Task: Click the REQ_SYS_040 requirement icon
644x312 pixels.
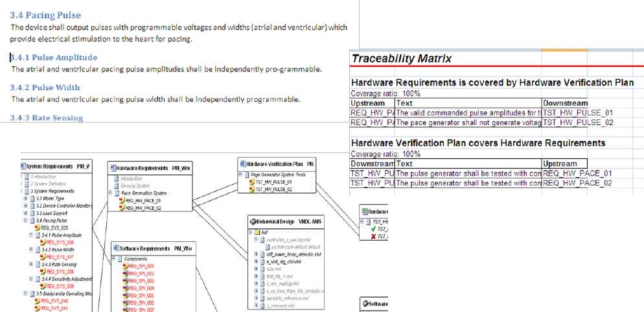Action: (x=38, y=300)
